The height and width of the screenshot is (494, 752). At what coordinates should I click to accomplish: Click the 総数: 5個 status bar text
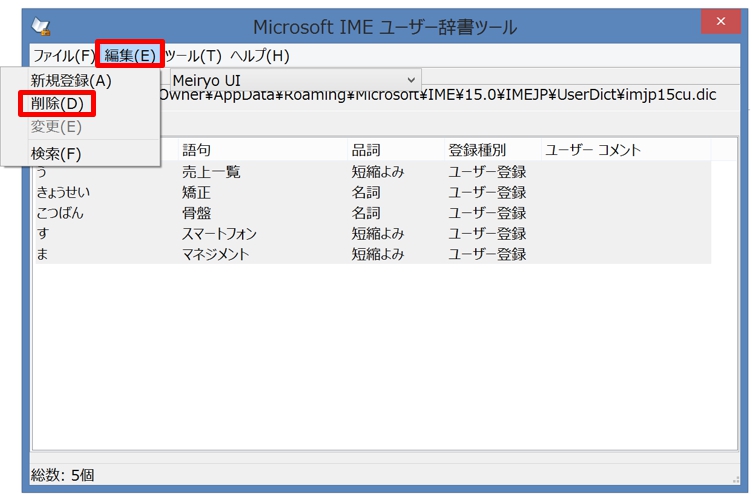point(62,475)
